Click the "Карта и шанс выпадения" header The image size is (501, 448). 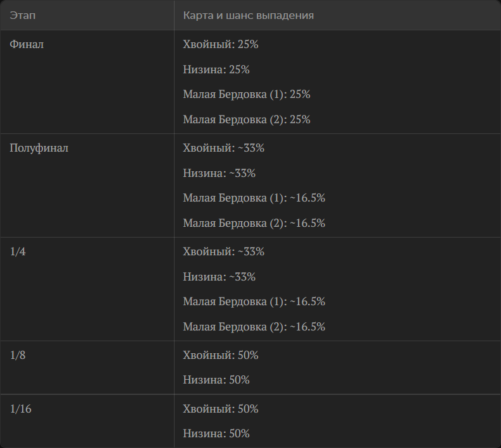(x=248, y=15)
